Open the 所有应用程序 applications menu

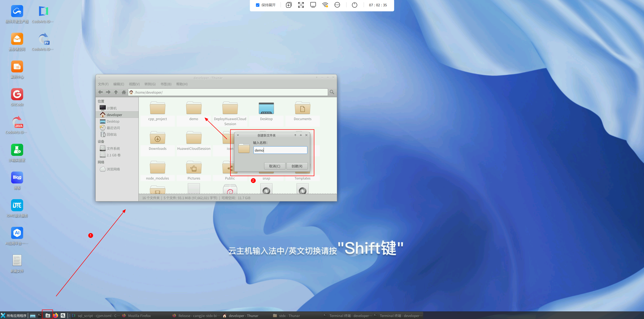point(14,315)
